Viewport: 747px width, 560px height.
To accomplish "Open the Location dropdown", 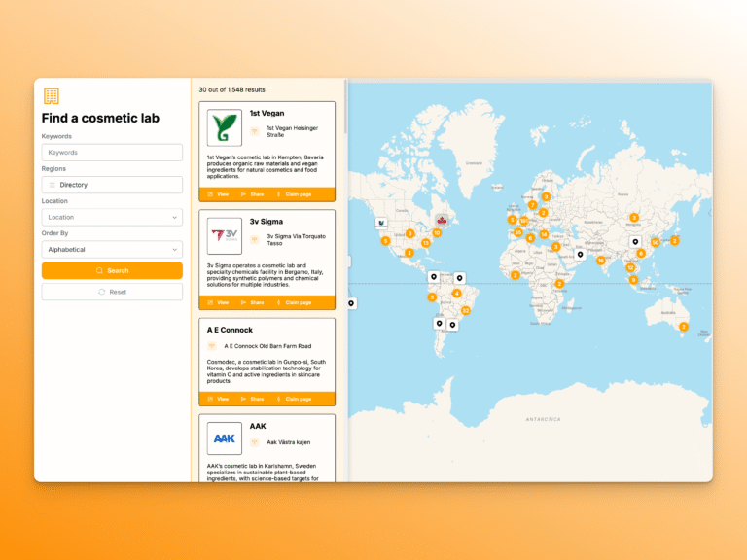I will click(112, 217).
